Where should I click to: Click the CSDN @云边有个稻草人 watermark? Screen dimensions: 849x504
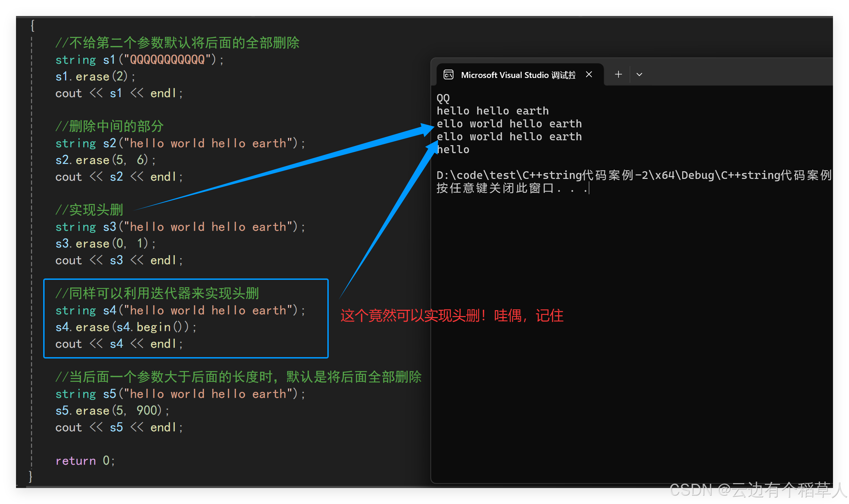tap(757, 490)
